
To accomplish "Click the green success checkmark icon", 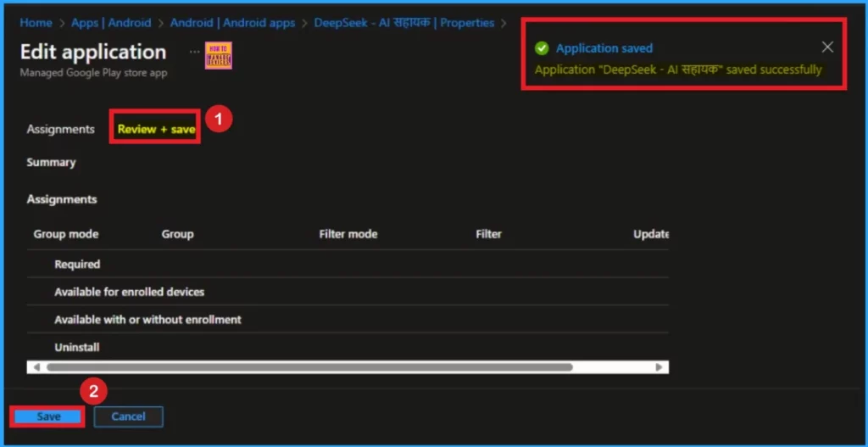I will pyautogui.click(x=542, y=48).
